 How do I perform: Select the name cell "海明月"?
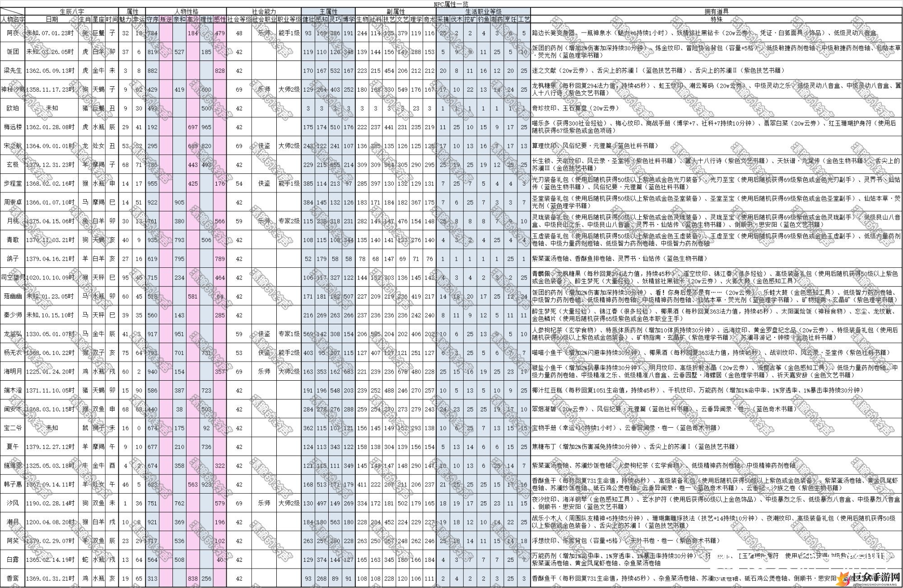[13, 372]
